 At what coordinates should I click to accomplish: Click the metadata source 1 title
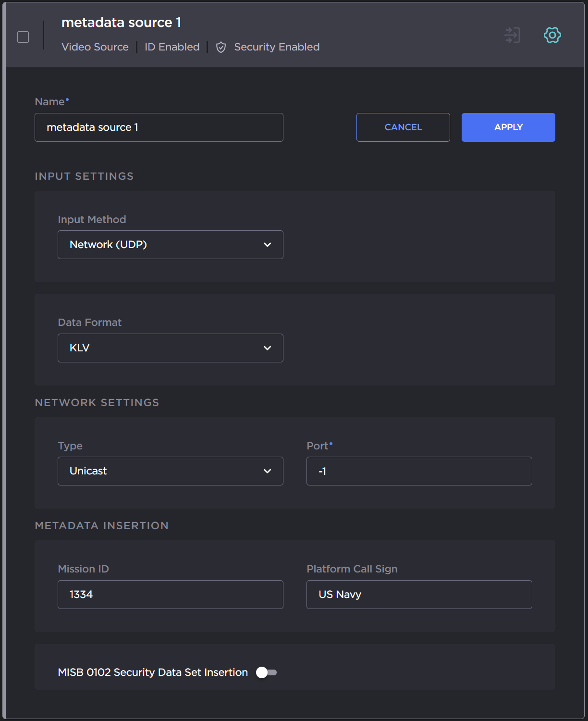(121, 22)
